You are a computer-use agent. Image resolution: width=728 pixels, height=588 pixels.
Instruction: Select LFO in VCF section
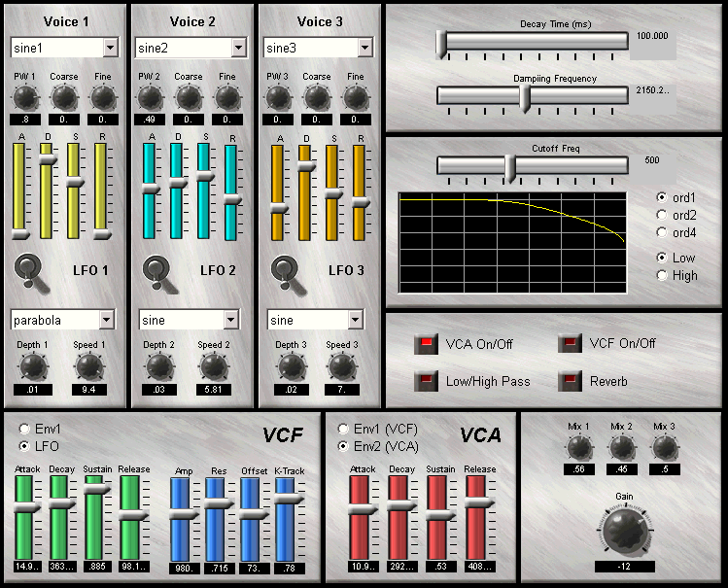(24, 446)
